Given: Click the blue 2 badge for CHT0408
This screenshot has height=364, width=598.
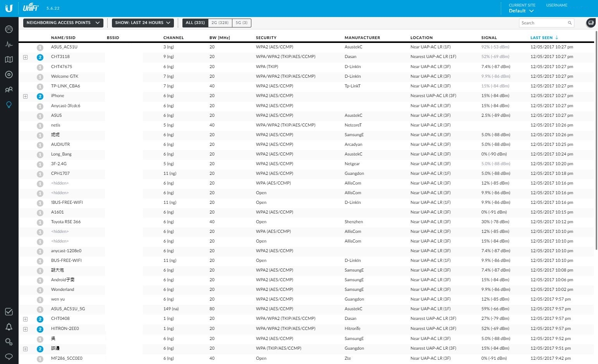Looking at the screenshot, I should [40, 319].
